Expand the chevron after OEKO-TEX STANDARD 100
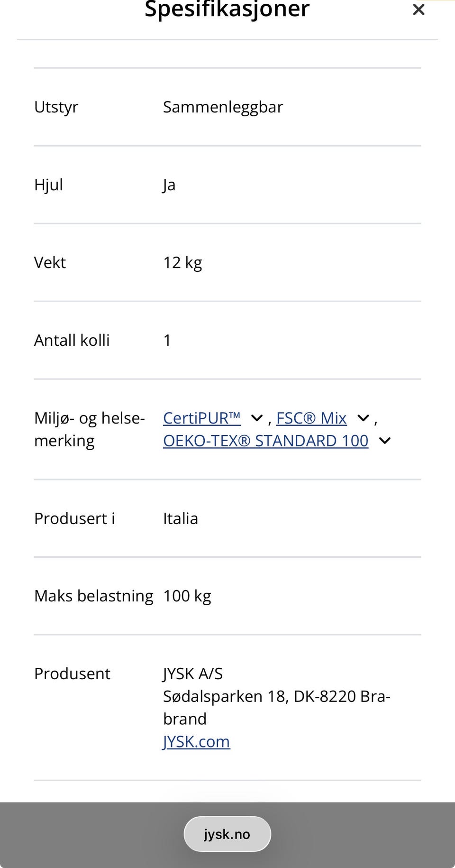Image resolution: width=455 pixels, height=868 pixels. coord(385,441)
